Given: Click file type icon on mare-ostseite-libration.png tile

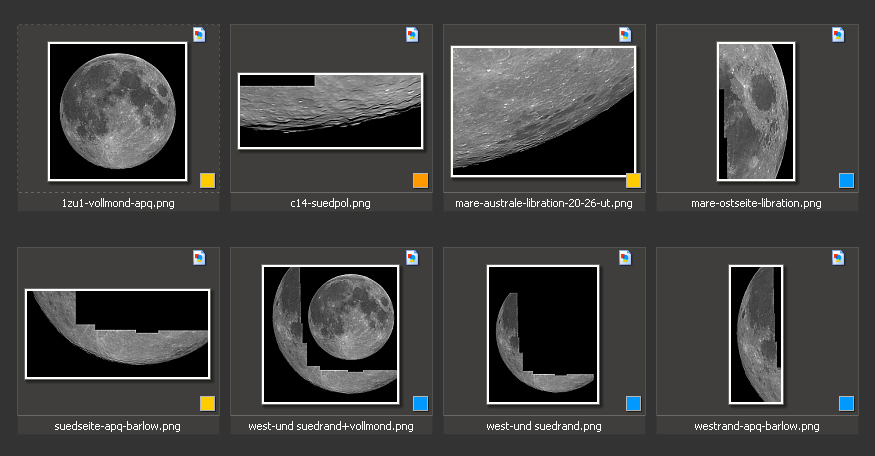Looking at the screenshot, I should point(838,35).
